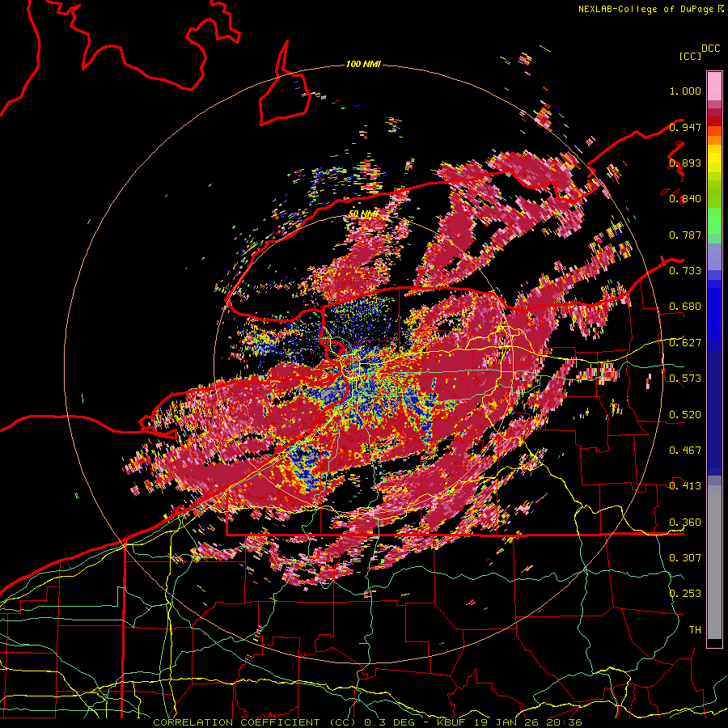
Task: Click the 0.627 legend value
Action: click(685, 343)
